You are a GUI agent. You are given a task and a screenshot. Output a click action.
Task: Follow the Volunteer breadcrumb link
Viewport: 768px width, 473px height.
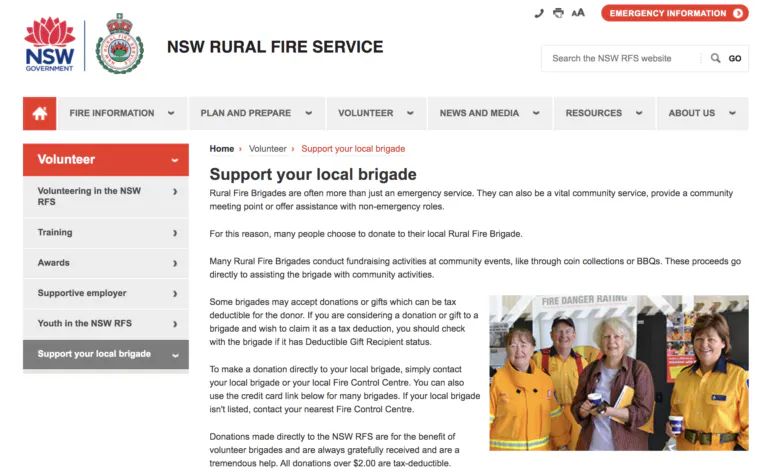(x=267, y=149)
